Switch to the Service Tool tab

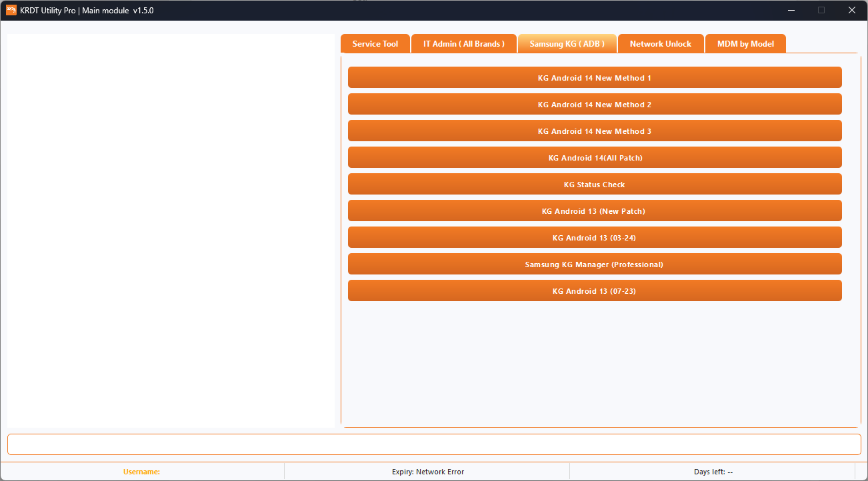pyautogui.click(x=375, y=43)
